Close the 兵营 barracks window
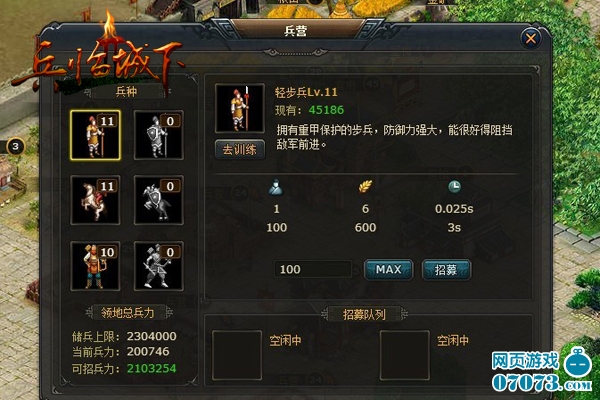This screenshot has height=400, width=600. click(x=531, y=38)
